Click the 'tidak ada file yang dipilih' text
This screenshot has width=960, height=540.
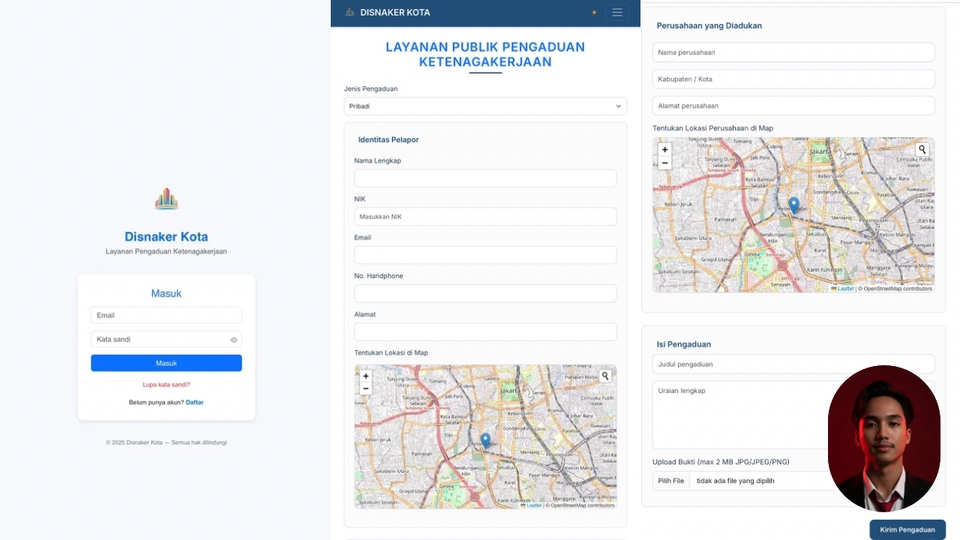(735, 481)
